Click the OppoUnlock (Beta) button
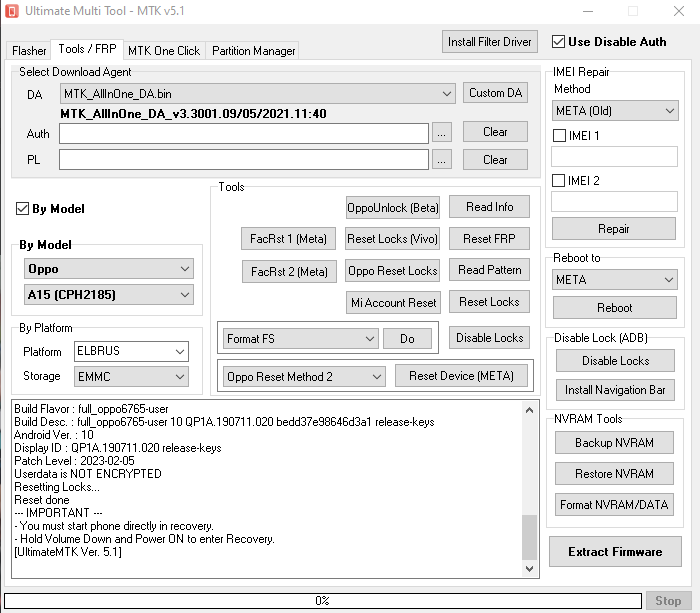This screenshot has height=613, width=700. tap(393, 208)
